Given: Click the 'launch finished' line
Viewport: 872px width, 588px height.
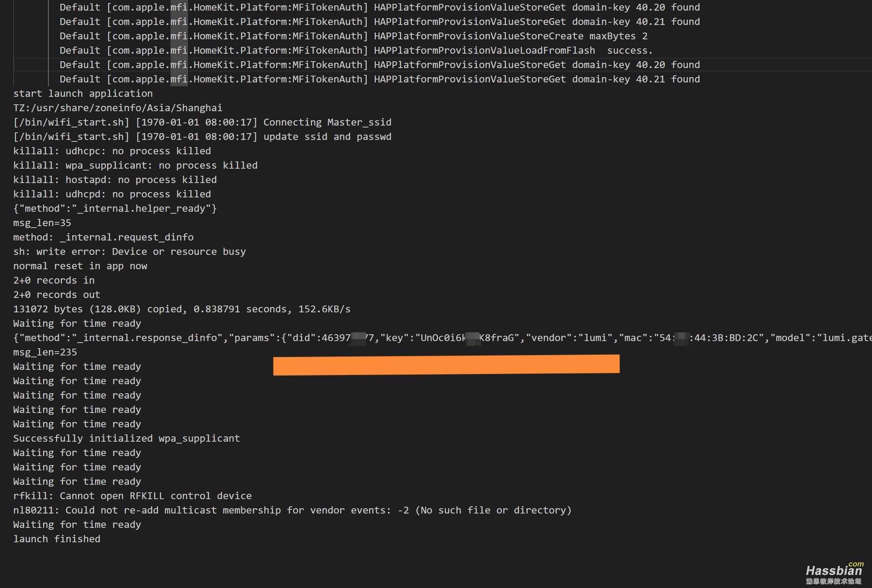Looking at the screenshot, I should pos(57,539).
